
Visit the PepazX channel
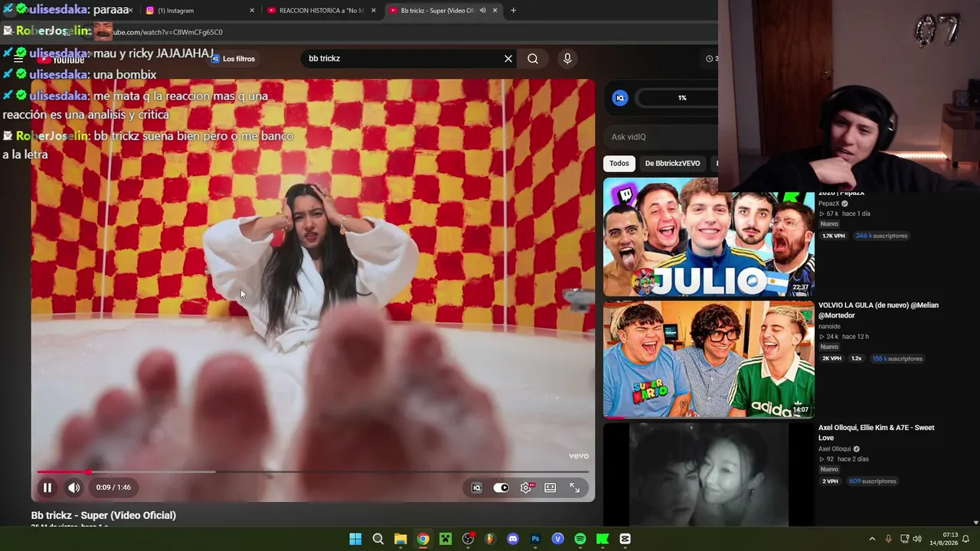[x=829, y=204]
